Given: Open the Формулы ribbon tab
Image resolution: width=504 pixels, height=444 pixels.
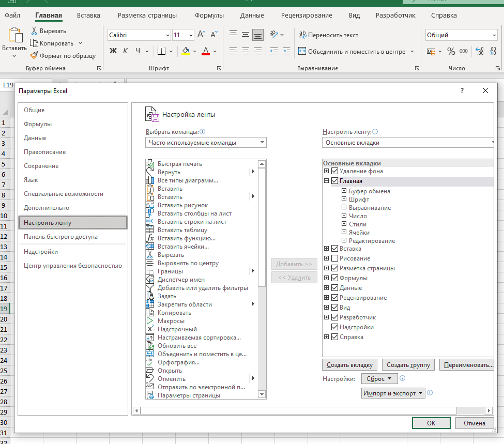Looking at the screenshot, I should [209, 15].
